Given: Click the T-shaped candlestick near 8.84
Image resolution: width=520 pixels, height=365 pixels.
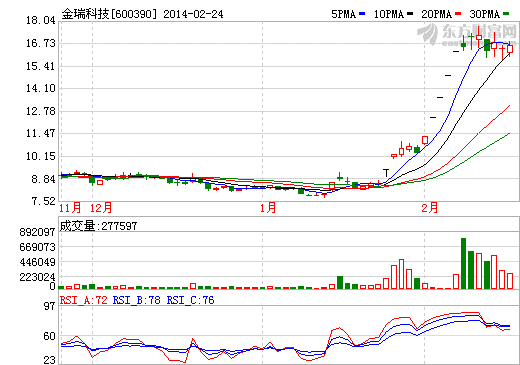Looking at the screenshot, I should click(x=386, y=173).
